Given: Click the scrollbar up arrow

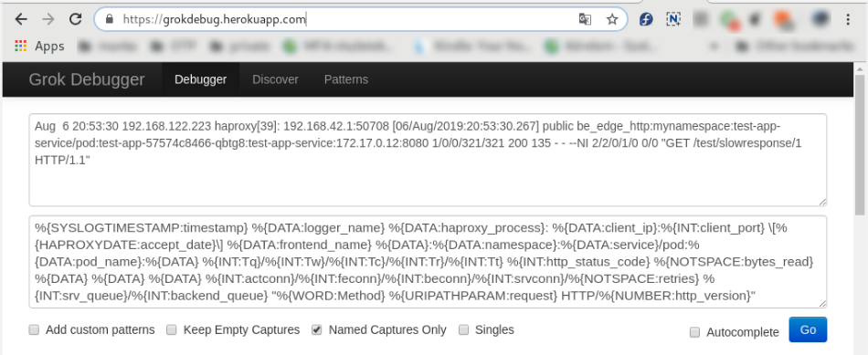Looking at the screenshot, I should (860, 68).
